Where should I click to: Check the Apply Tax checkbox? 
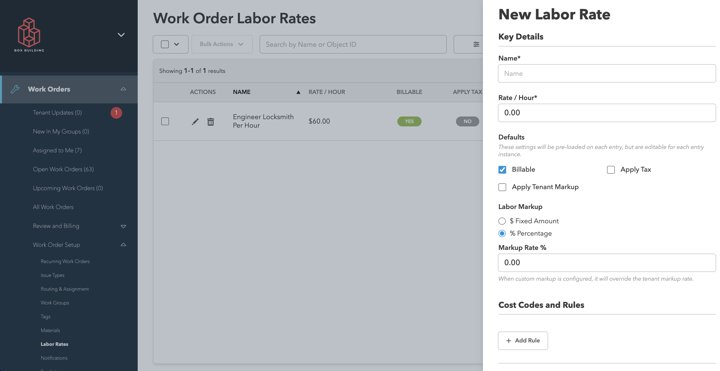tap(611, 169)
